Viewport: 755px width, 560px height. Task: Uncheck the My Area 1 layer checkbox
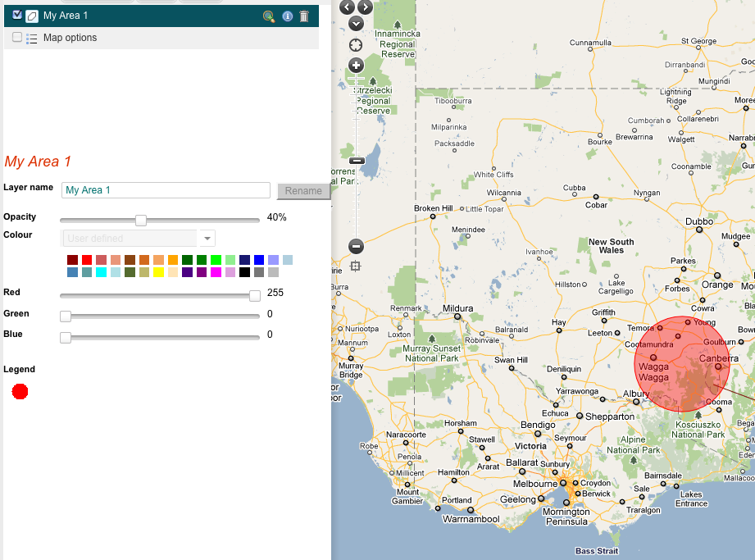[x=18, y=14]
